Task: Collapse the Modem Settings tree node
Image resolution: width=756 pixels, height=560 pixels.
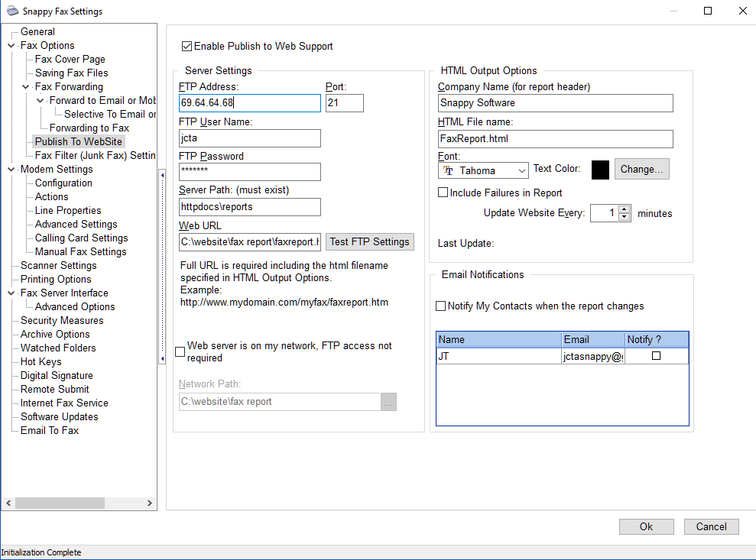Action: [11, 170]
